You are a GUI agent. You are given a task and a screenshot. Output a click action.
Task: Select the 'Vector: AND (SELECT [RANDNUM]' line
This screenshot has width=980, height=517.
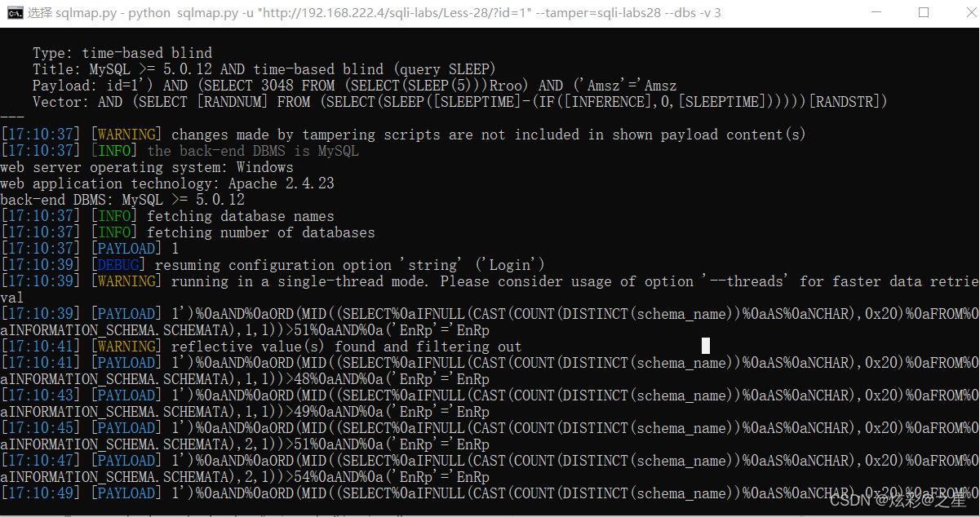pyautogui.click(x=459, y=102)
